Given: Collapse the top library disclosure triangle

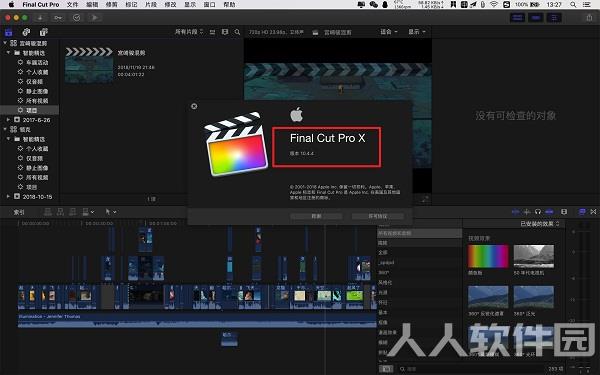Looking at the screenshot, I should 5,43.
